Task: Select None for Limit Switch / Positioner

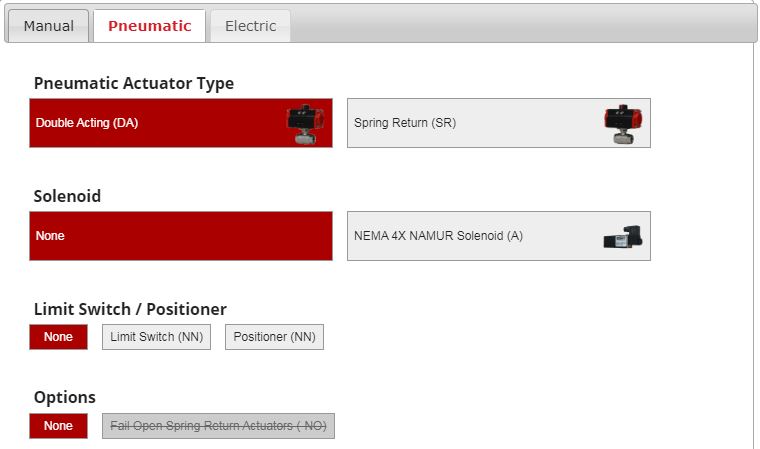Action: 59,337
